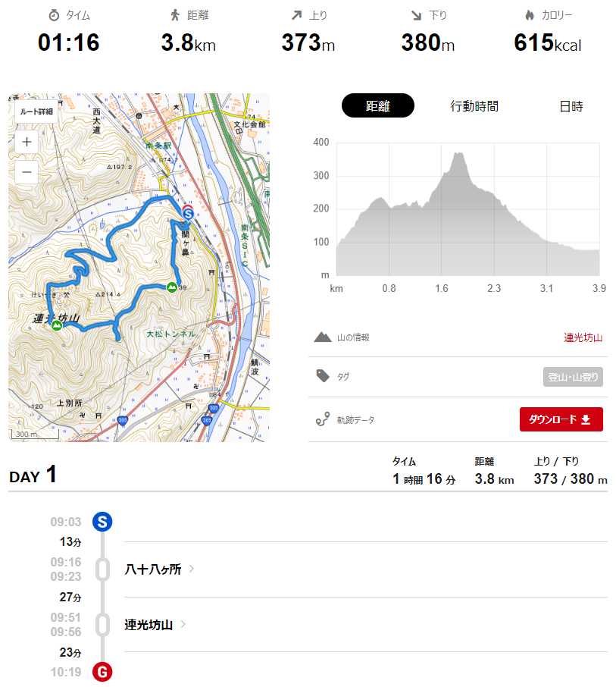Click the blue S start timeline icon
The image size is (616, 687).
[x=102, y=522]
